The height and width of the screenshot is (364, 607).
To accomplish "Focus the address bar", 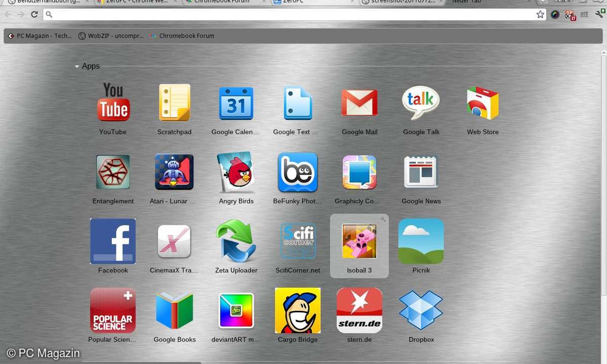I will [x=295, y=15].
